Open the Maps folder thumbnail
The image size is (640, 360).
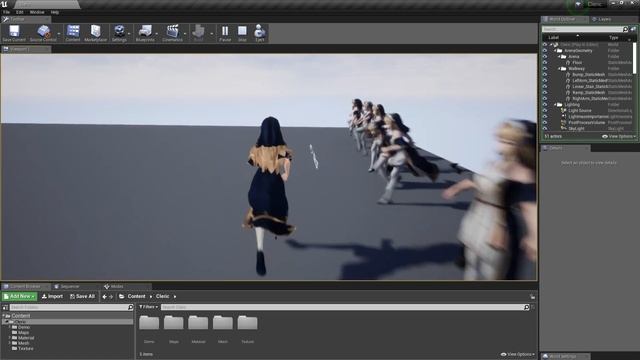pyautogui.click(x=173, y=322)
